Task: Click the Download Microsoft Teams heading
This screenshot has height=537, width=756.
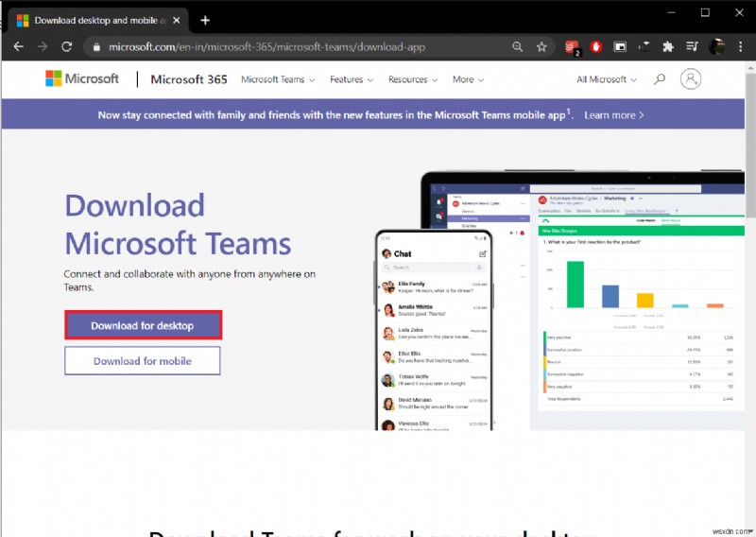Action: pos(178,224)
